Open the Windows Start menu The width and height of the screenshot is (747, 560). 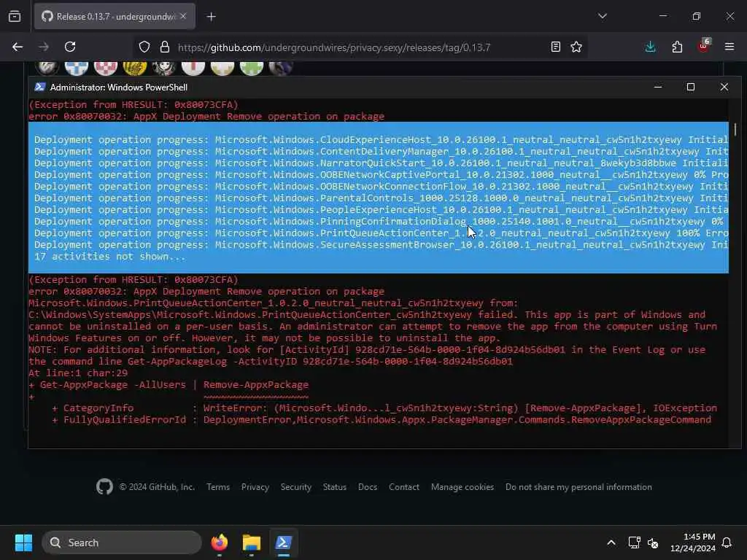23,542
